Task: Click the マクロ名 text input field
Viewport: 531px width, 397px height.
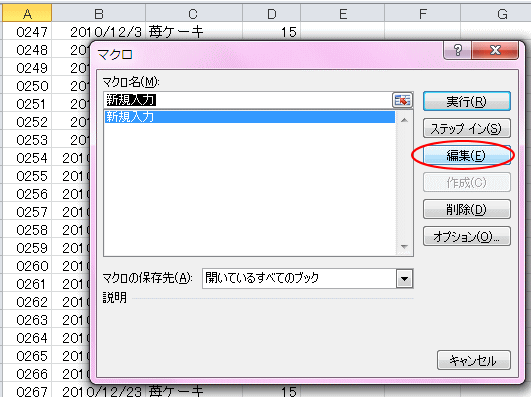Action: [248, 100]
